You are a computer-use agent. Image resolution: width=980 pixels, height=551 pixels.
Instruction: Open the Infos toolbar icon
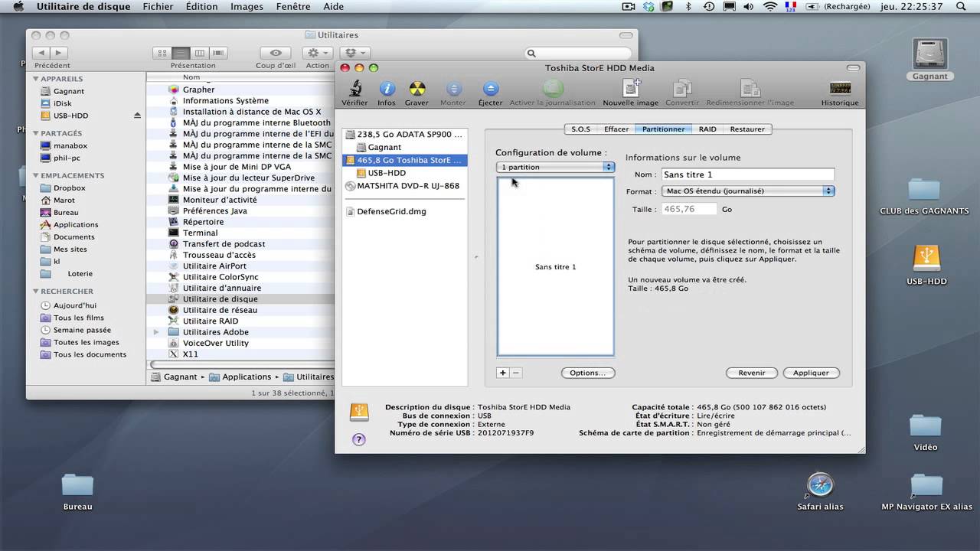387,88
